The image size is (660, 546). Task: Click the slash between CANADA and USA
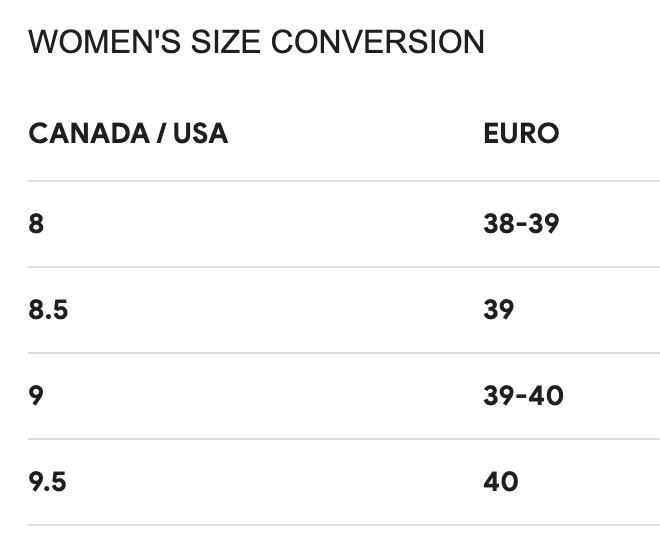click(159, 133)
